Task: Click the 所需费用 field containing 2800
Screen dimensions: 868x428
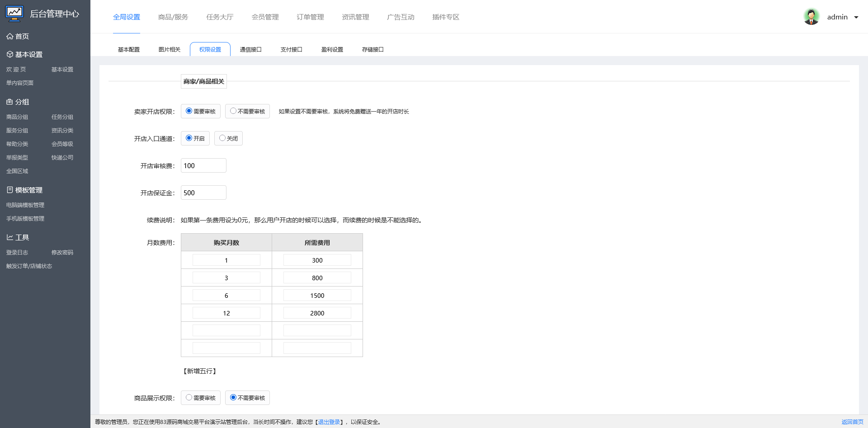Action: point(317,313)
